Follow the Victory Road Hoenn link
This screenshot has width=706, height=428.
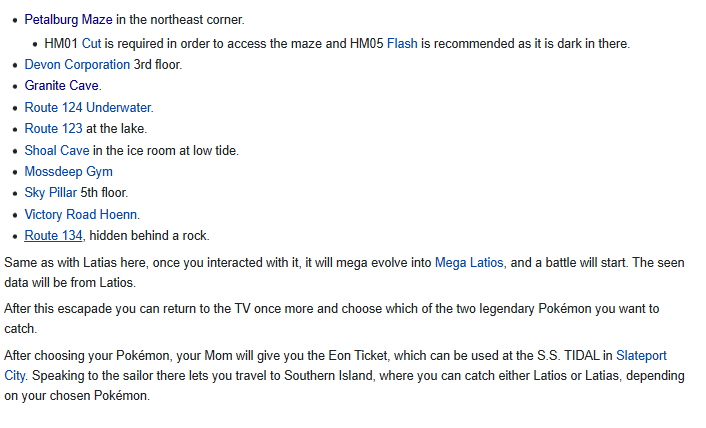pos(81,214)
